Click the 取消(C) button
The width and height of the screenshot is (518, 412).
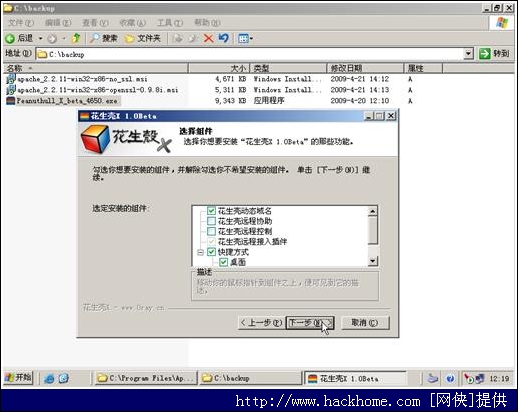pos(365,323)
